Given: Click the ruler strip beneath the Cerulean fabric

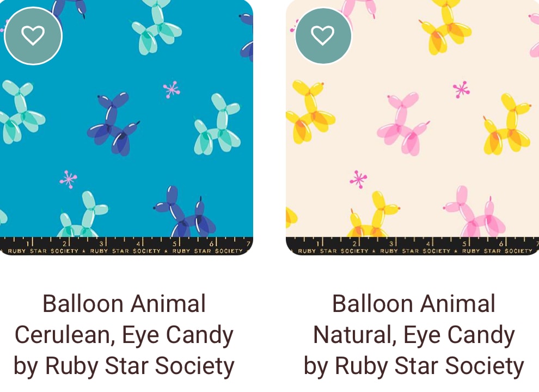Looking at the screenshot, I should click(126, 246).
